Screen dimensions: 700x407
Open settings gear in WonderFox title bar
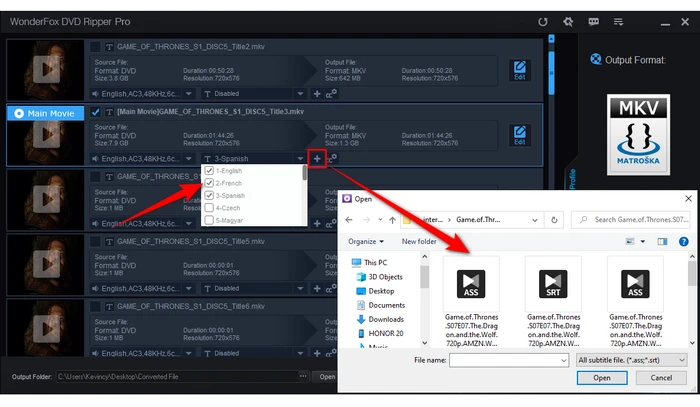click(x=568, y=21)
